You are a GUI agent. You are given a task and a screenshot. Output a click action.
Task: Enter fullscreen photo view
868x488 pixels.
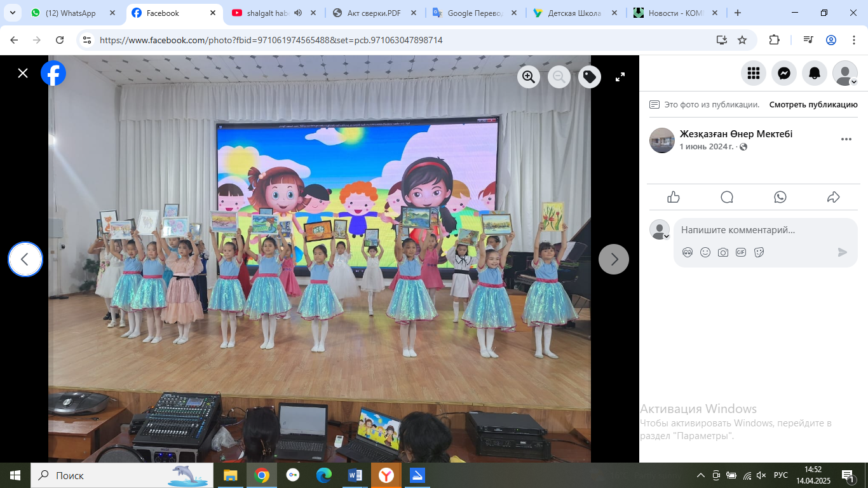pyautogui.click(x=620, y=77)
